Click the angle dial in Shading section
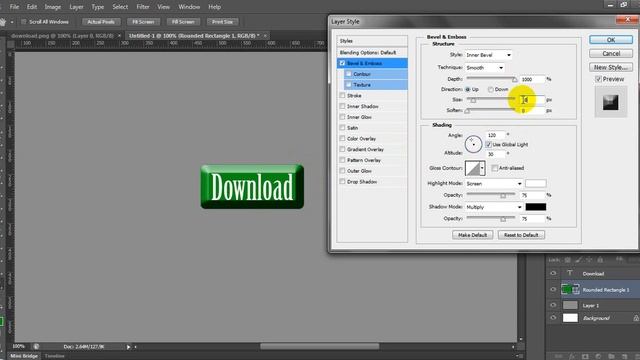The height and width of the screenshot is (360, 640). tap(473, 144)
